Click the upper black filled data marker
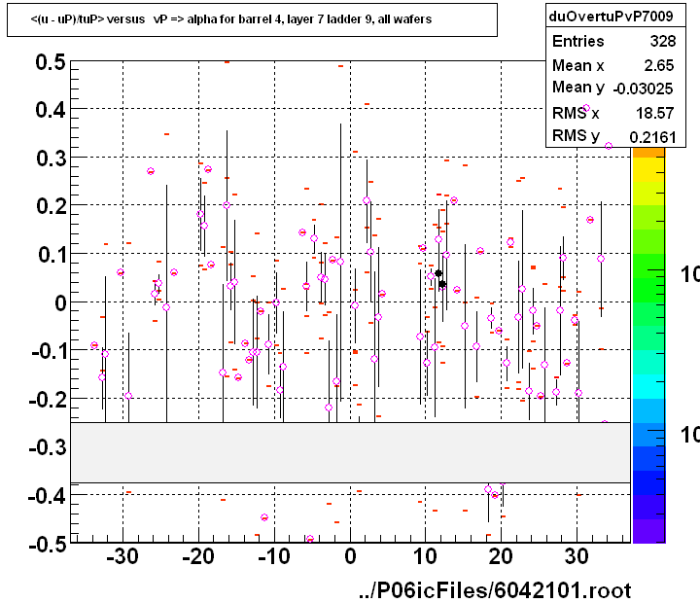The height and width of the screenshot is (603, 700). tap(438, 273)
